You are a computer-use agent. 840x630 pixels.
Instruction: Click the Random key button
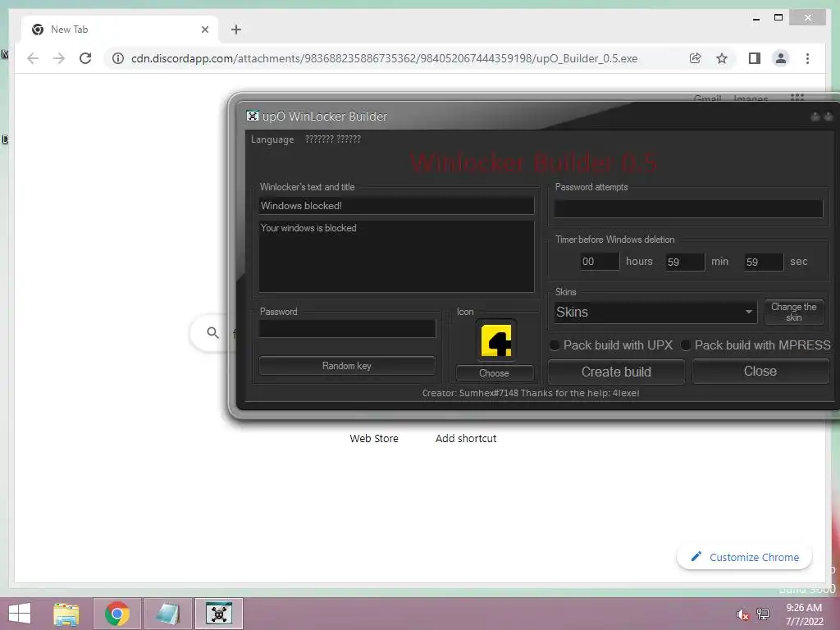point(347,366)
